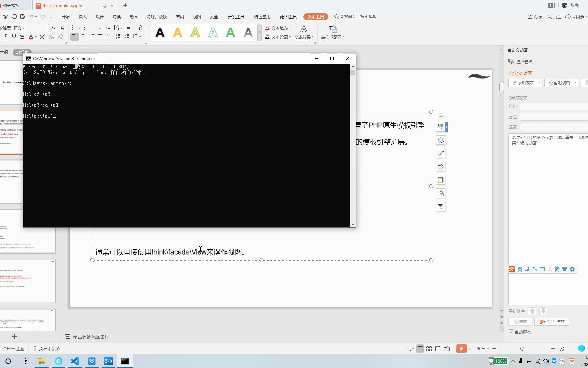Open the 幻灯片放映 menu tab

[157, 16]
